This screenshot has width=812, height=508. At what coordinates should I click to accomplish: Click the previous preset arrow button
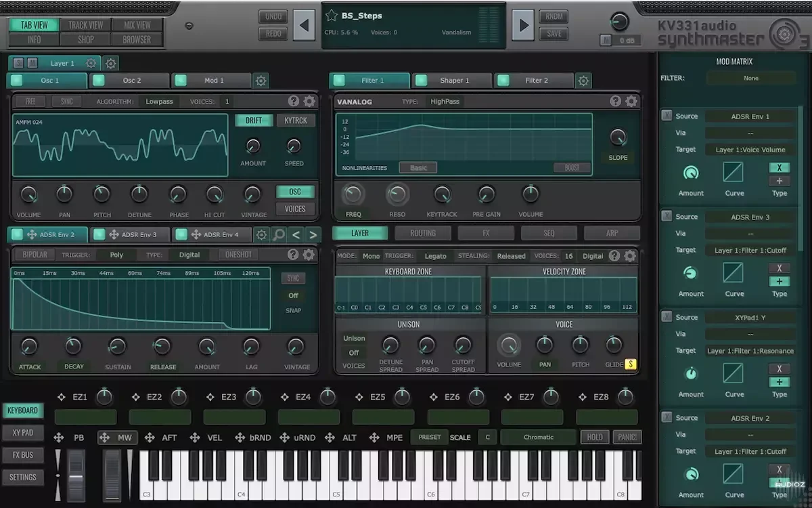[x=304, y=26]
